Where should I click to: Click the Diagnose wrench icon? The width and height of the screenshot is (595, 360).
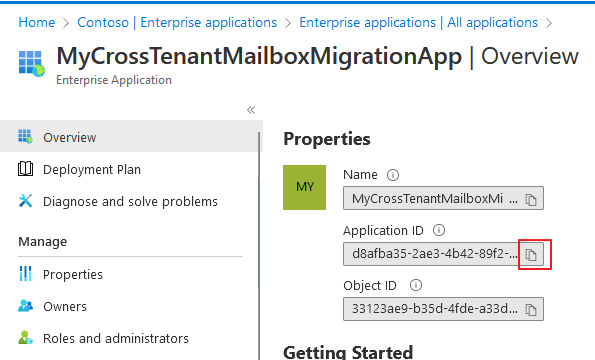(x=25, y=201)
